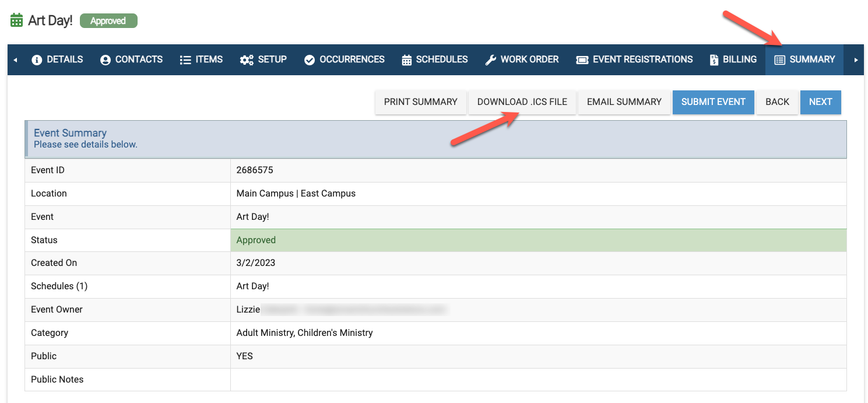Click the Work Order wrench icon

pyautogui.click(x=491, y=60)
